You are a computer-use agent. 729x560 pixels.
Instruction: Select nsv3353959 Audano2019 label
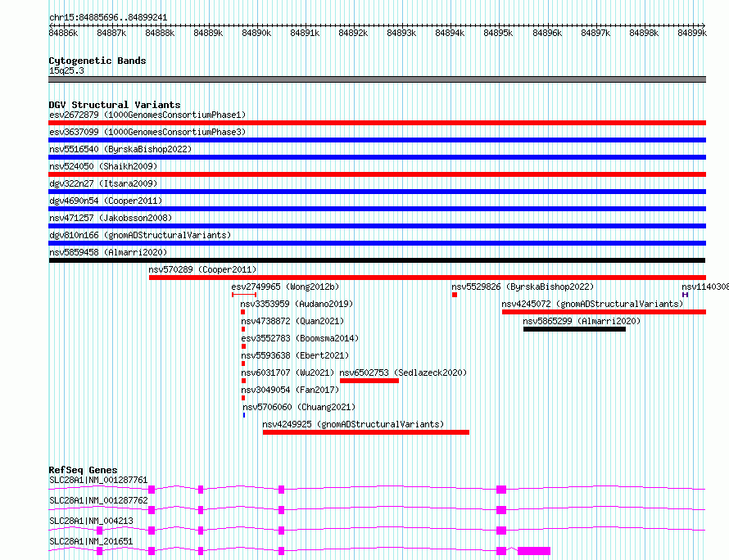[x=297, y=304]
